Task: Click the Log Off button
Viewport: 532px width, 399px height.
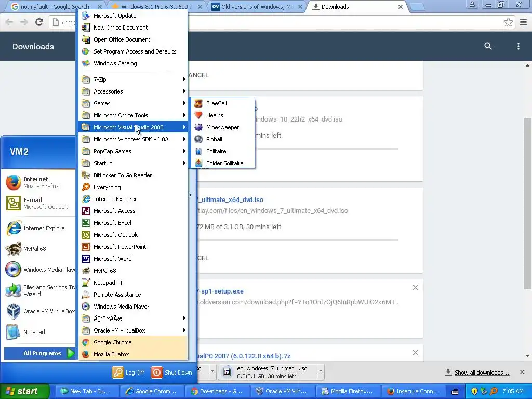Action: pos(129,372)
